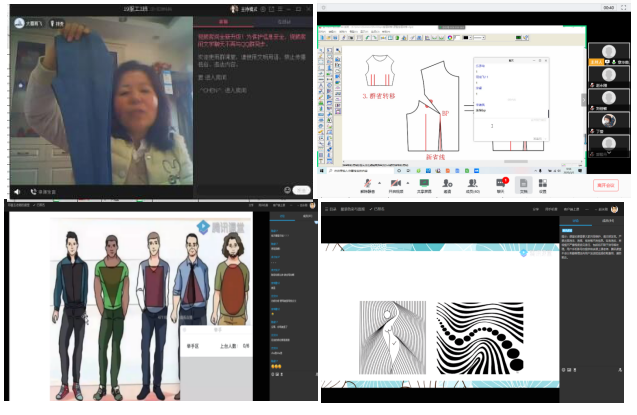This screenshot has height=415, width=637.
Task: Click "举手区" label in raise-hand panel
Action: (193, 346)
